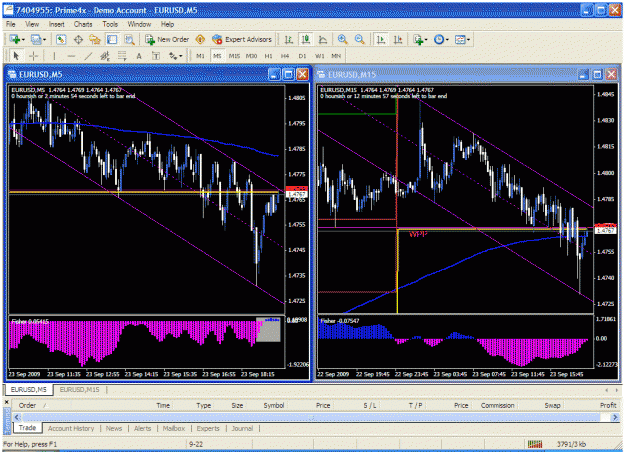Switch to M1 timeframe
The height and width of the screenshot is (452, 625).
point(200,56)
